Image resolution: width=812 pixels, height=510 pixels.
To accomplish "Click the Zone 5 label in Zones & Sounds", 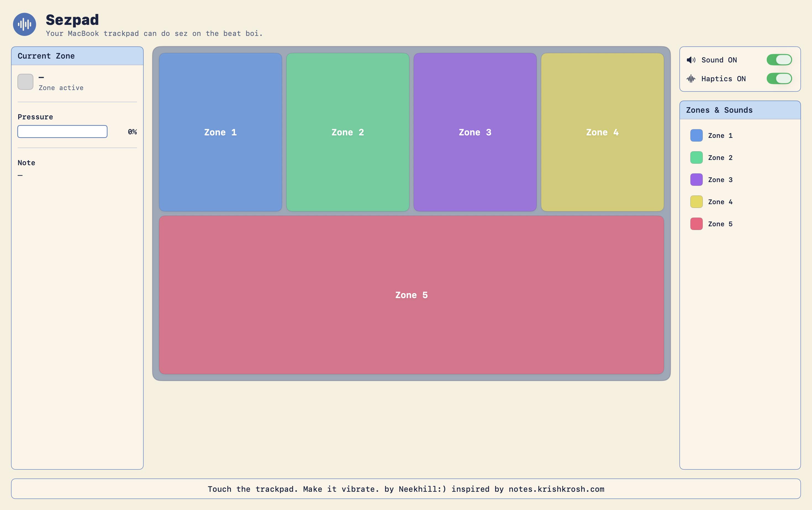I will click(720, 224).
